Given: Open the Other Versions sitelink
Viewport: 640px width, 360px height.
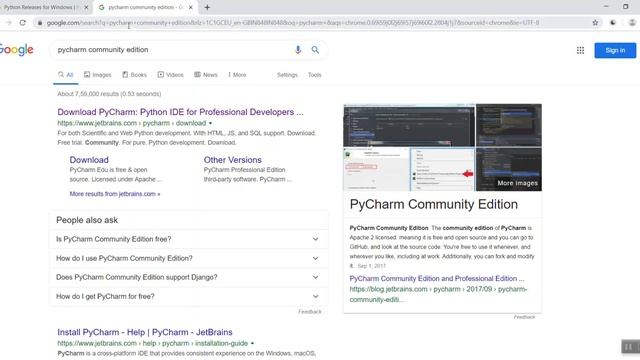Looking at the screenshot, I should coord(233,160).
